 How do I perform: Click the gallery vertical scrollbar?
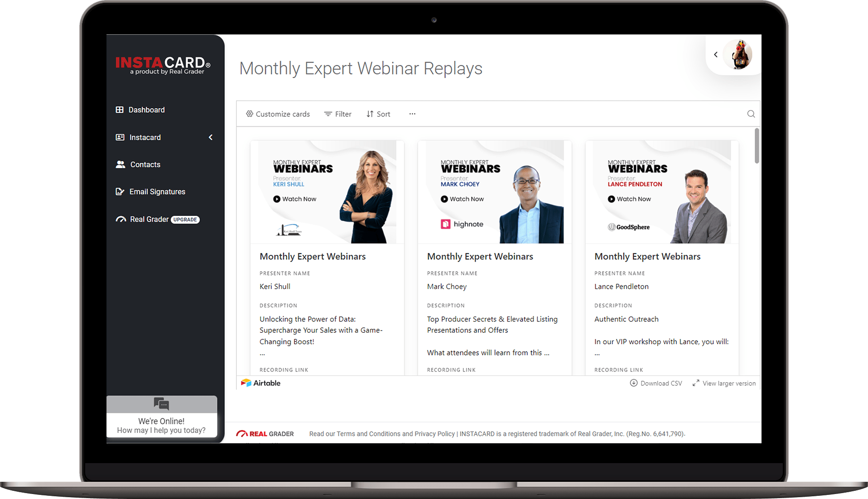757,146
